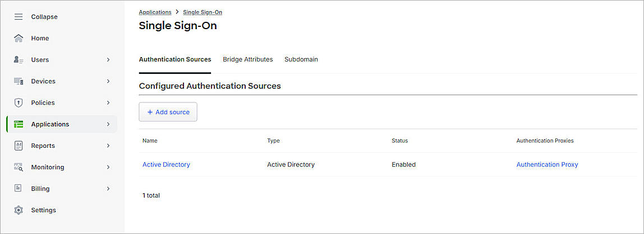The width and height of the screenshot is (644, 234).
Task: Click the Add source button
Action: click(168, 112)
